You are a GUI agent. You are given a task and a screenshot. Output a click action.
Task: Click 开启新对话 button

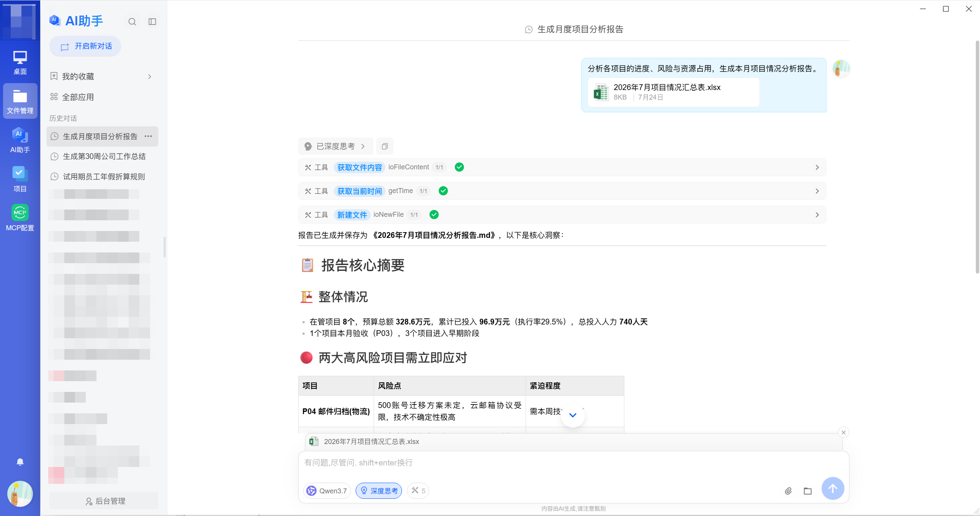pyautogui.click(x=85, y=46)
